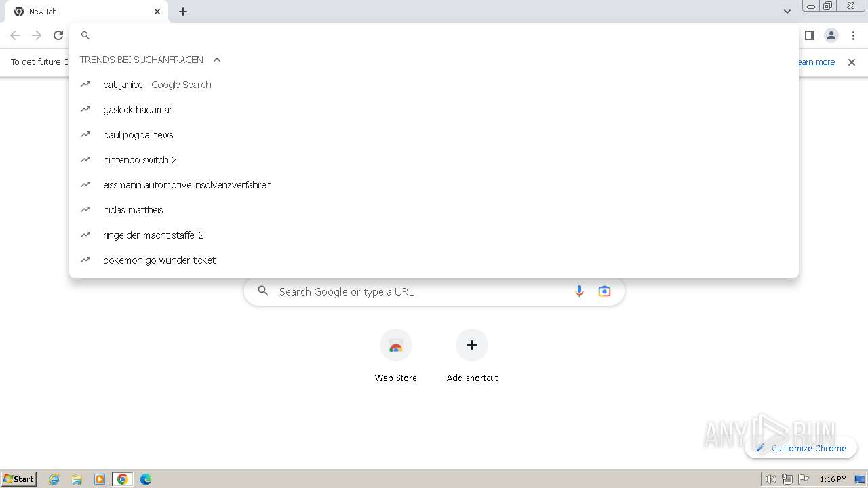The image size is (868, 488).
Task: Click the Search Google or type a URL box
Action: tap(434, 291)
